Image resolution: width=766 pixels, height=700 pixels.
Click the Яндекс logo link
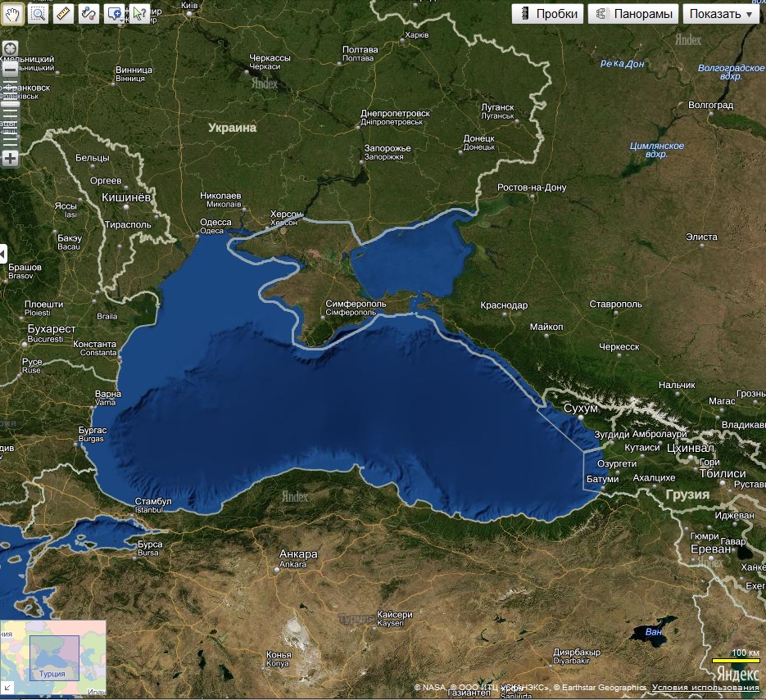click(x=737, y=674)
